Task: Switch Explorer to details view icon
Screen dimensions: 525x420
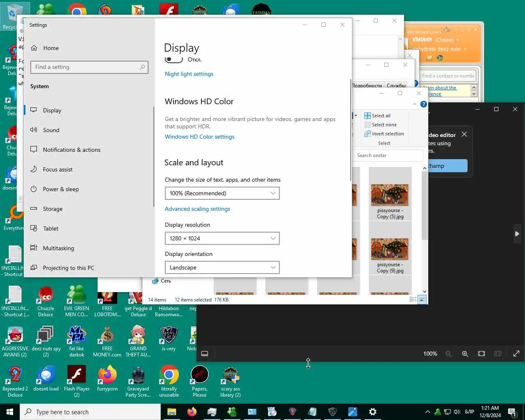Action: [x=413, y=300]
